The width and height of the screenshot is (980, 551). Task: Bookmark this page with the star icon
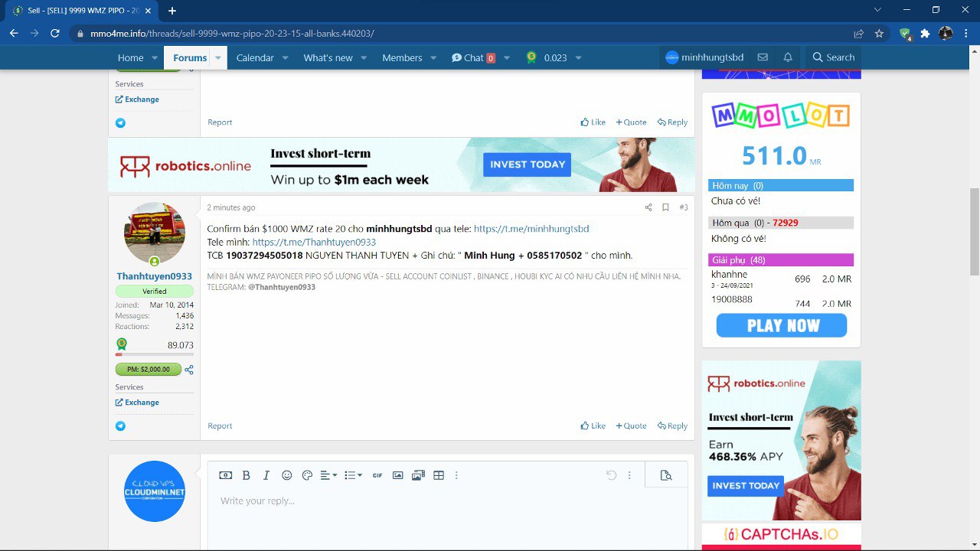point(880,34)
